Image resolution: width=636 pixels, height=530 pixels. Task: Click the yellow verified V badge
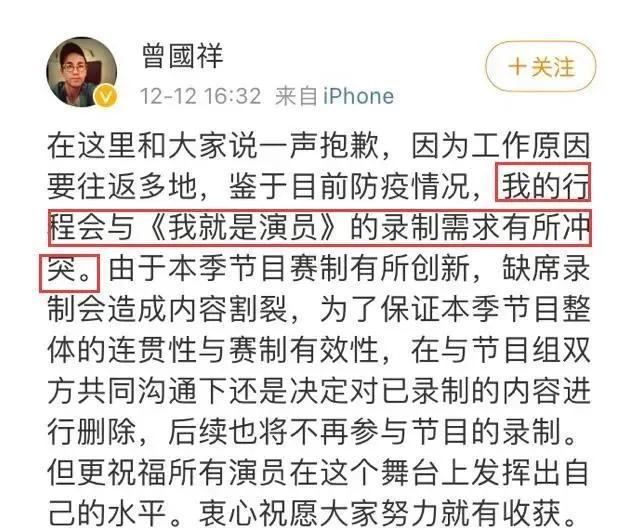click(x=105, y=96)
